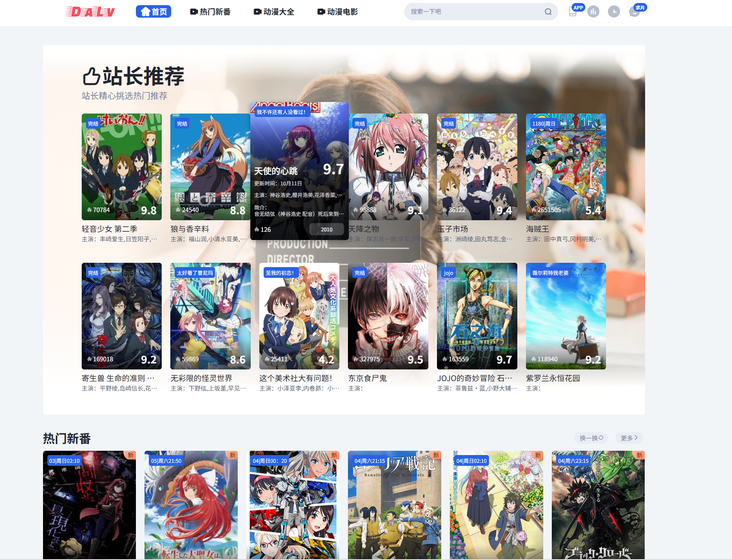This screenshot has height=560, width=732.
Task: Open the 04|周六23:15 new anime poster
Action: click(x=598, y=505)
